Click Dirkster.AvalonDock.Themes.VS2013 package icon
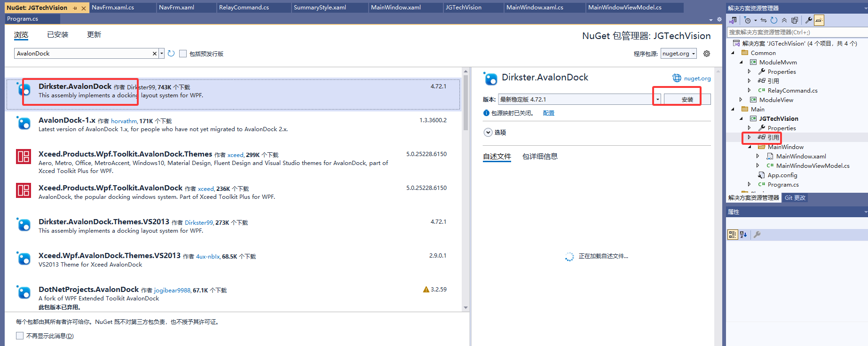The image size is (868, 346). click(x=24, y=224)
